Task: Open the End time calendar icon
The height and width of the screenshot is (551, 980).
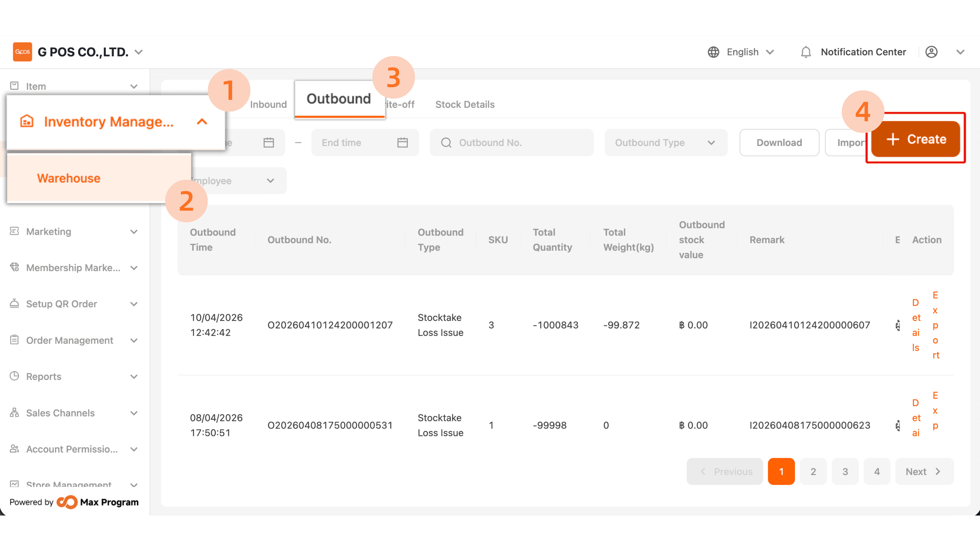Action: [402, 143]
